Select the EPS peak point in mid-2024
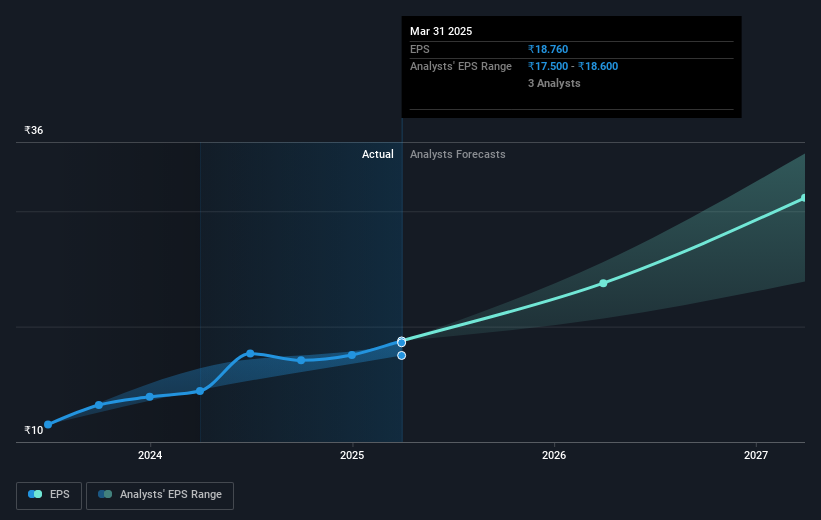Screen dimensions: 821x520 [250, 353]
